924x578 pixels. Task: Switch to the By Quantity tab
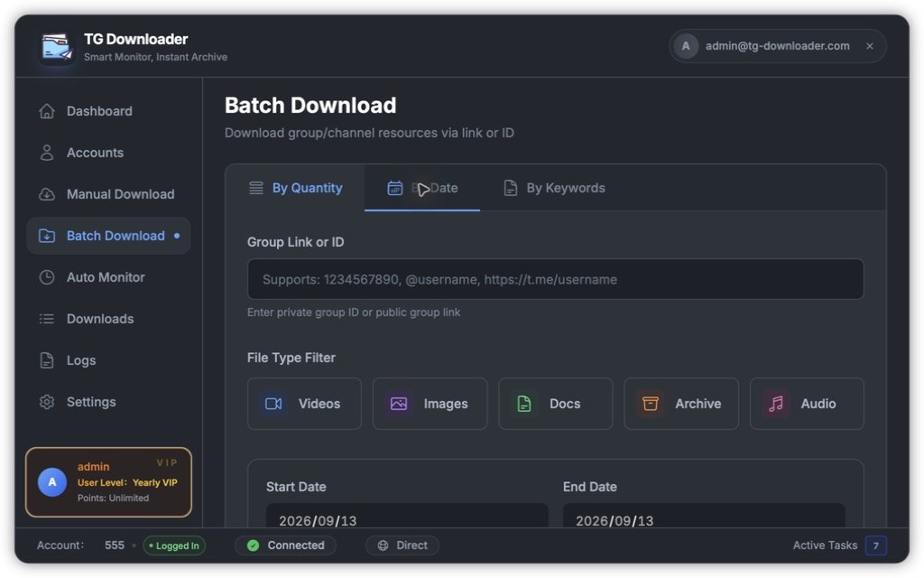point(295,188)
